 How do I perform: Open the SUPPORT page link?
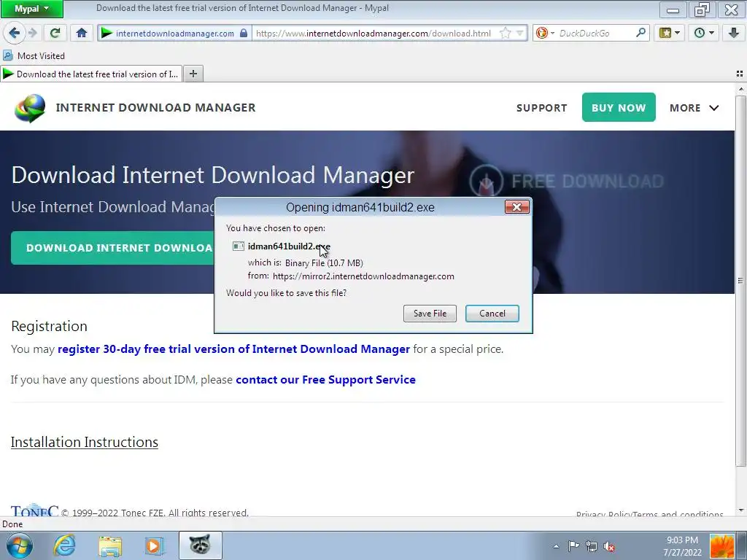click(542, 108)
